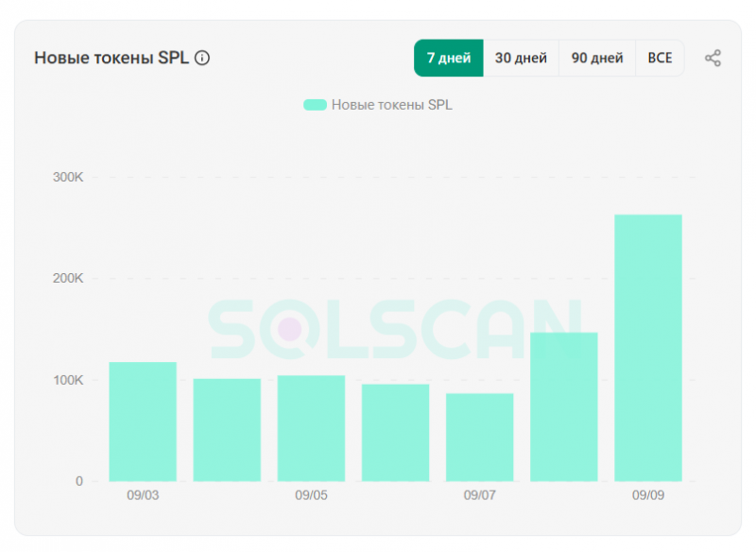
Task: Toggle the Новые токены SPL legend swatch
Action: point(315,105)
